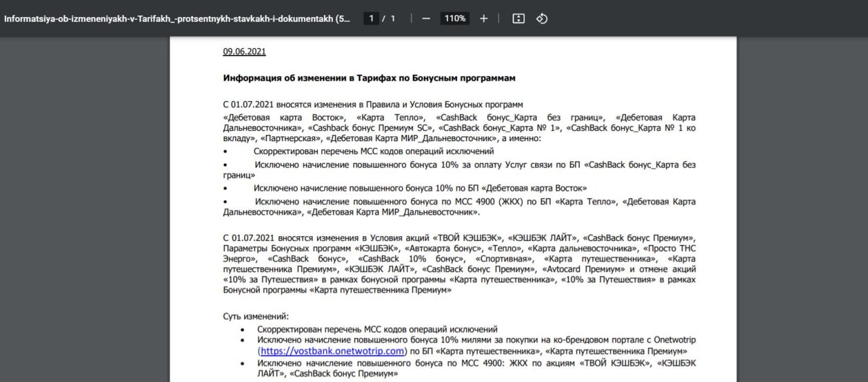Click bullet about "ко-брендовом портале с Onetwotrip"
Viewport: 868px width, 382px height.
476,345
